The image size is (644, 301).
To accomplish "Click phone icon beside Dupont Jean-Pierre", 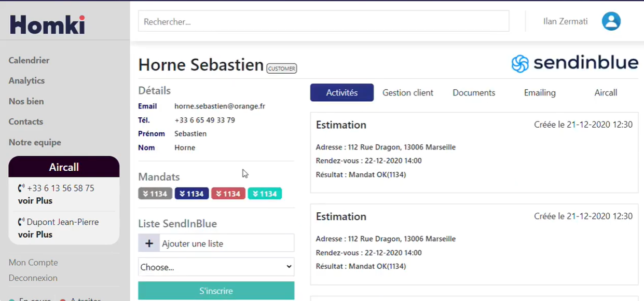I will point(21,222).
